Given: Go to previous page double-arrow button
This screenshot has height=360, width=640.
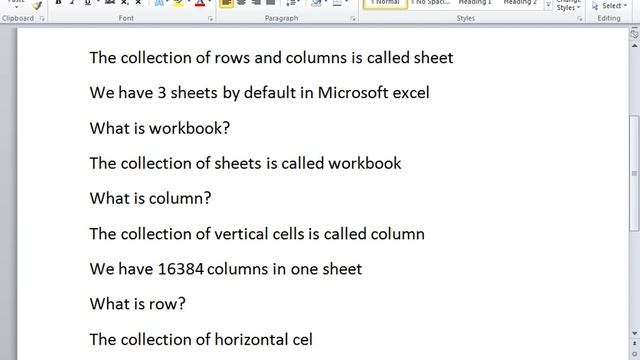Looking at the screenshot, I should [x=634, y=344].
